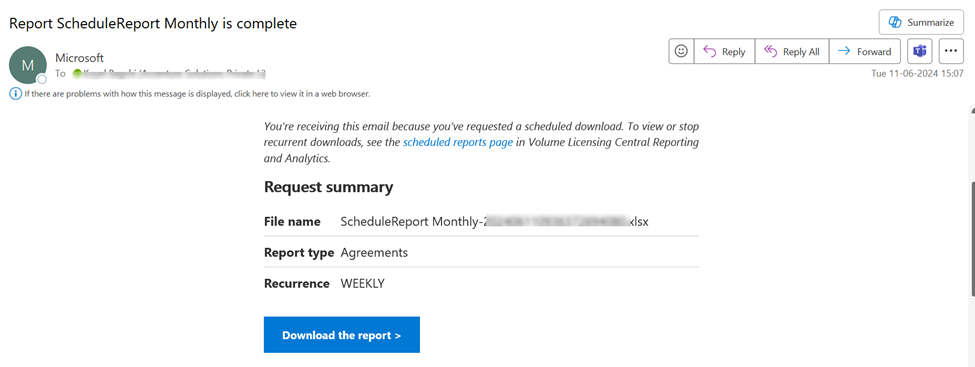Select the email subject line text
The width and height of the screenshot is (975, 367).
(x=153, y=24)
